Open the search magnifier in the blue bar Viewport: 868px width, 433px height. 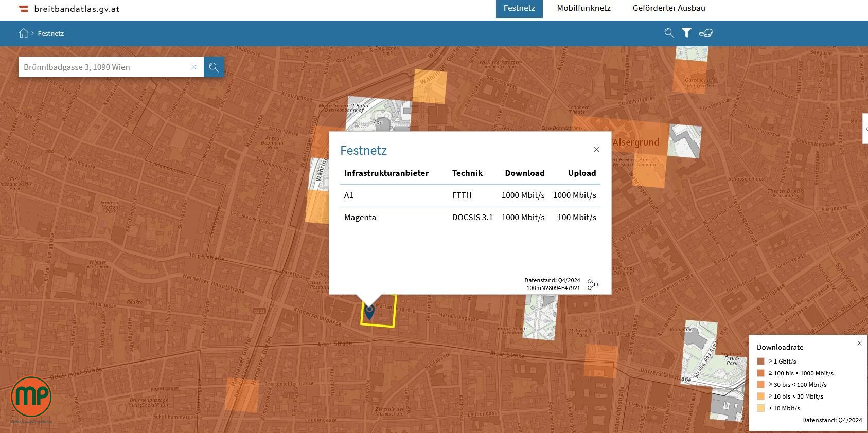669,33
